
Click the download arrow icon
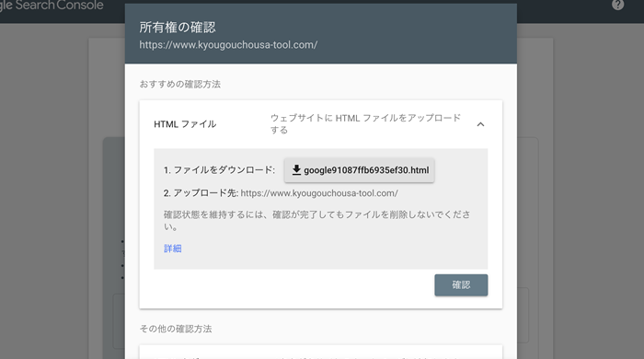[x=296, y=169]
